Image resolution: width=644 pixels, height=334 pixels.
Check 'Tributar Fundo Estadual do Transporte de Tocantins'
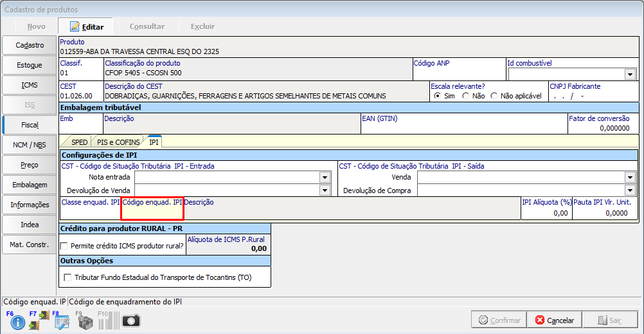click(68, 277)
